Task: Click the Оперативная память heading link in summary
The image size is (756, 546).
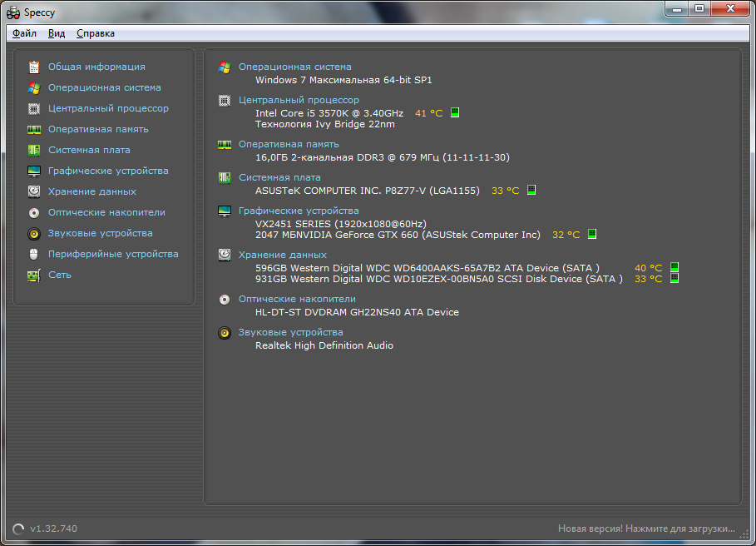Action: coord(289,144)
